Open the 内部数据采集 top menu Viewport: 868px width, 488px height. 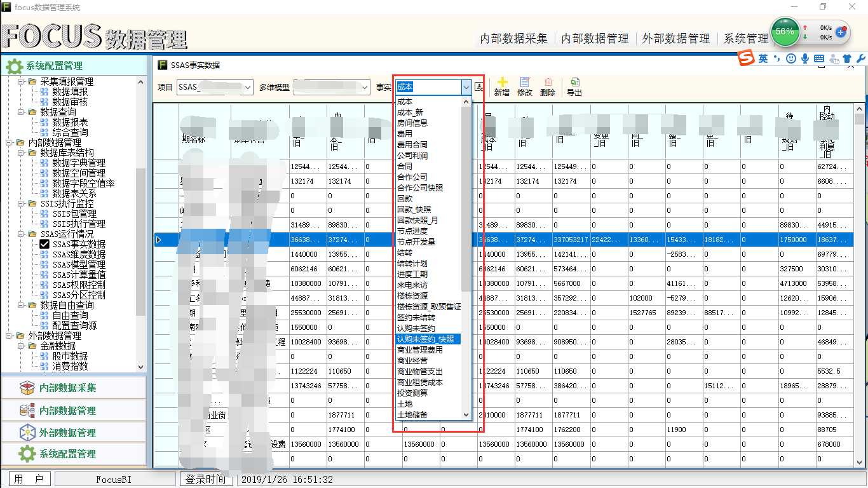(513, 39)
